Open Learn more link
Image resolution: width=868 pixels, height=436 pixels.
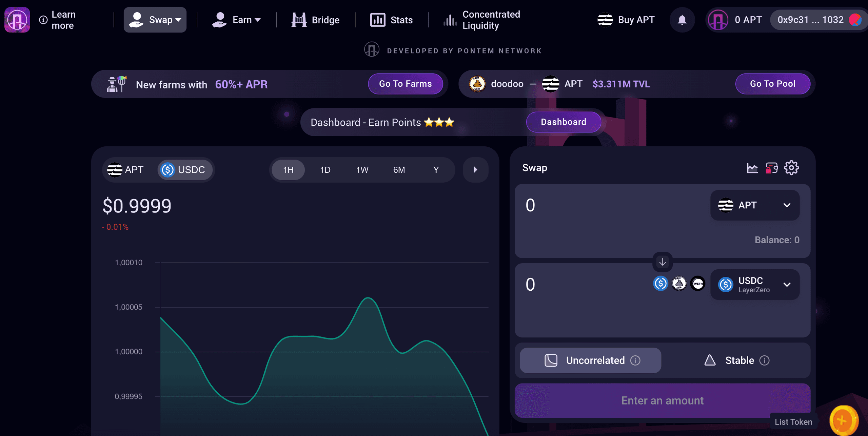point(58,20)
